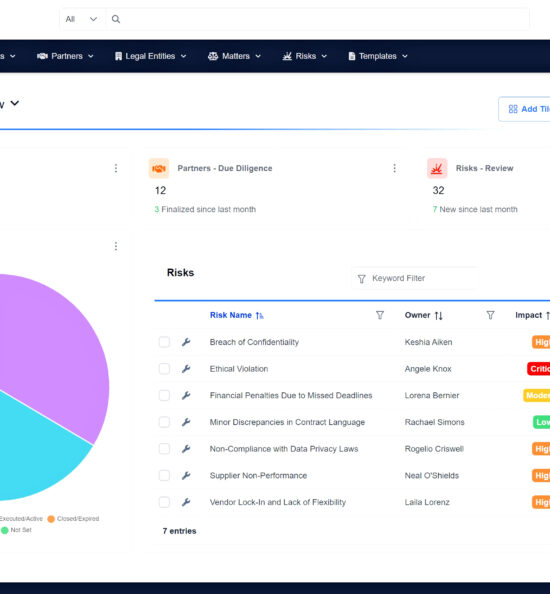Open the Owner column filter icon
Screen dimensions: 550x594
(x=490, y=315)
